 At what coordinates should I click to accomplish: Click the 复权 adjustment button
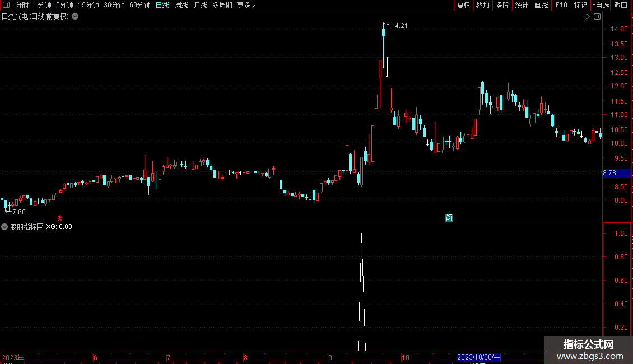point(463,5)
